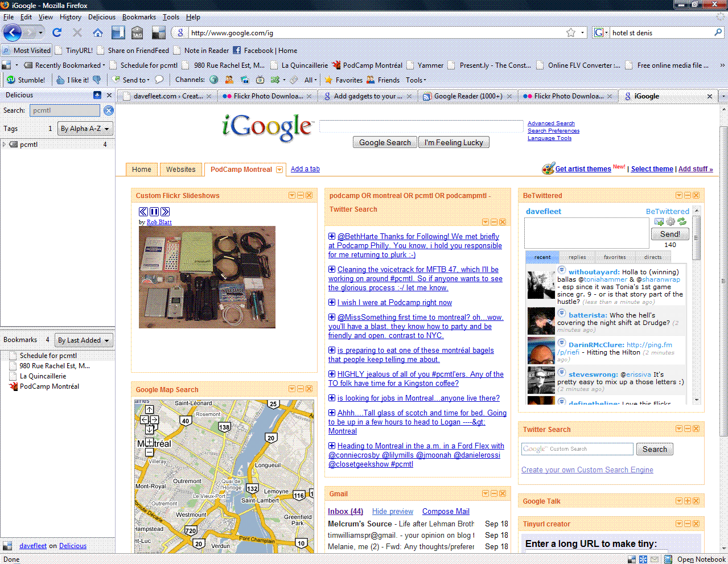Close the Delicious sidebar
The image size is (728, 564).
pos(109,95)
